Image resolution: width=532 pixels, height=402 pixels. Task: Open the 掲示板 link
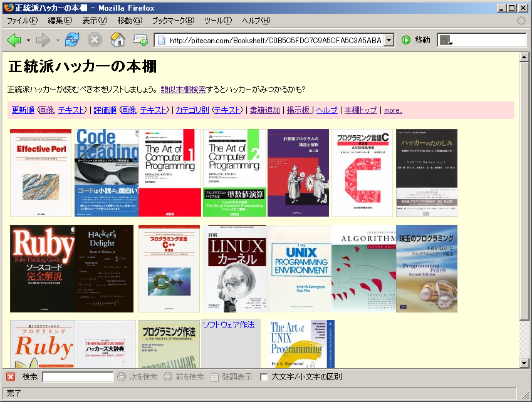[298, 110]
